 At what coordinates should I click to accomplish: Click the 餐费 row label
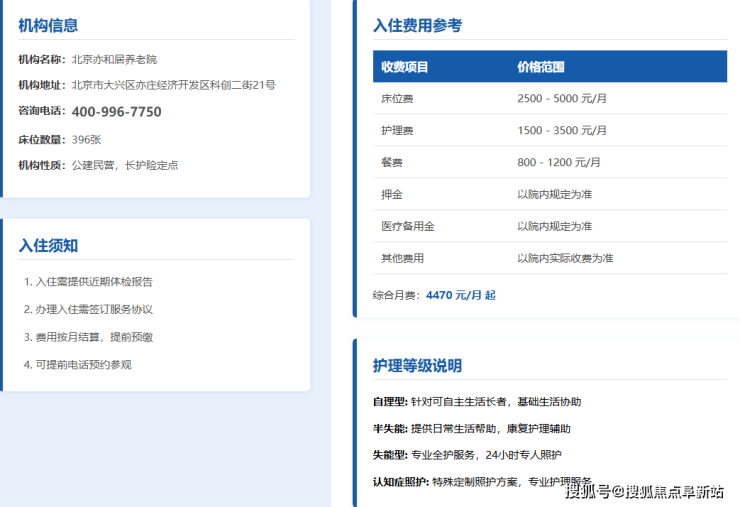(x=392, y=163)
